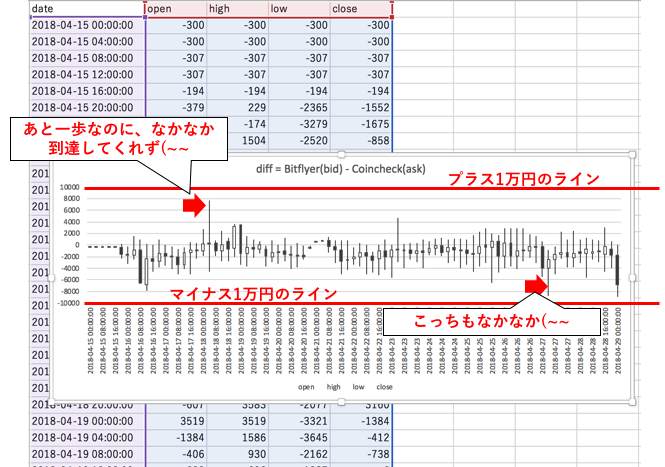The image size is (665, 467).
Task: Click date cell 2018-04-15 00:00:00
Action: [87, 25]
